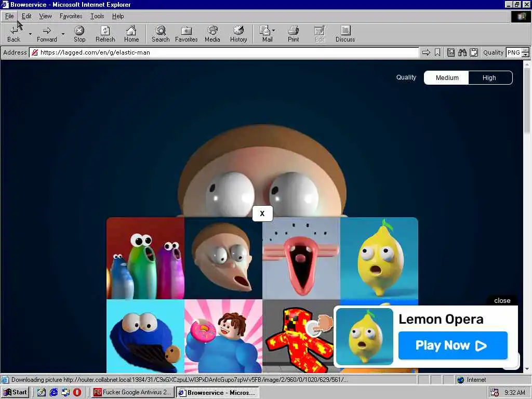Viewport: 532px width, 399px height.
Task: Open the Forward button history dropdown arrow
Action: 63,34
